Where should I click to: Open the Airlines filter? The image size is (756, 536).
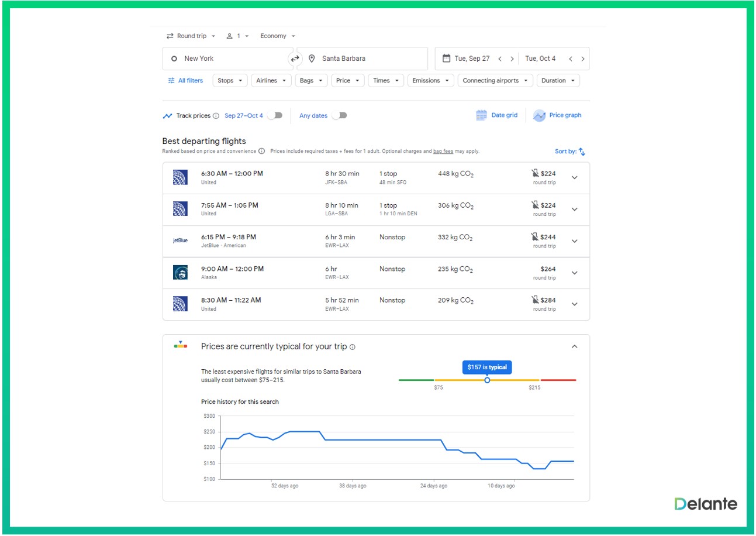click(x=271, y=81)
